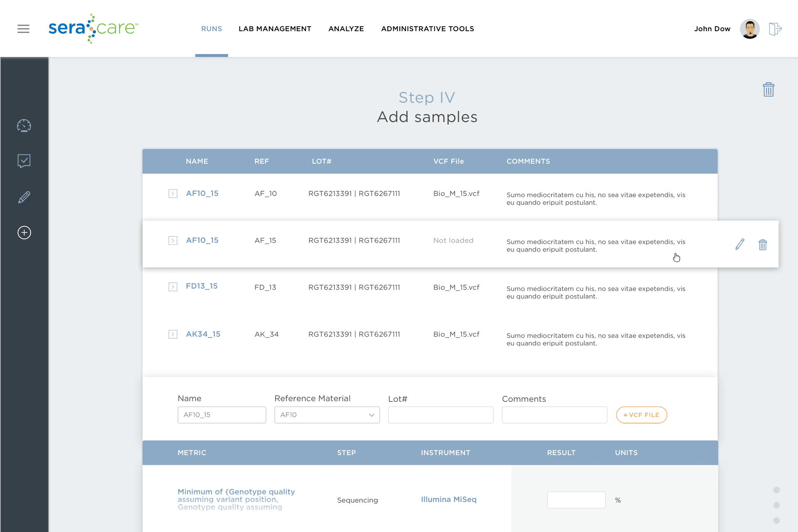This screenshot has height=532, width=798.
Task: Switch to the Lab Management tab
Action: [275, 29]
